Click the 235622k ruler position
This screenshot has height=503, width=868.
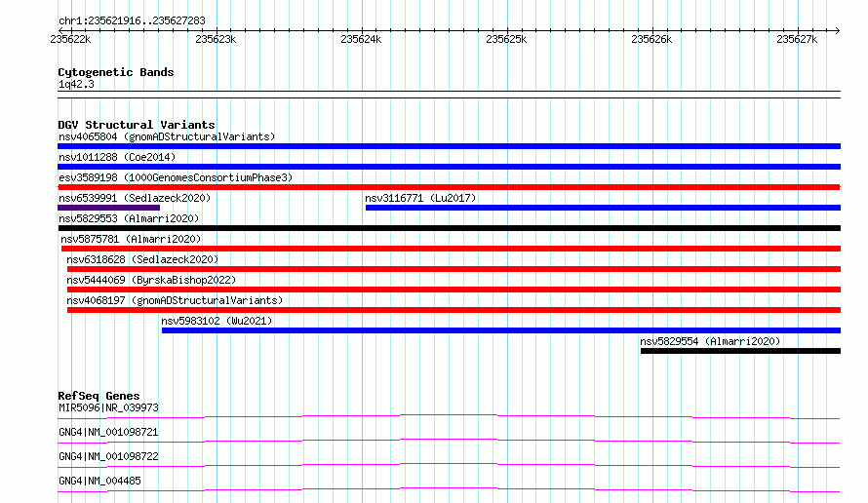coord(70,39)
